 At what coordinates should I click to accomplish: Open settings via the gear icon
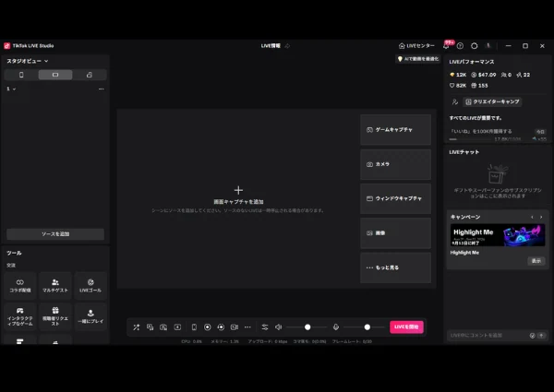click(475, 46)
